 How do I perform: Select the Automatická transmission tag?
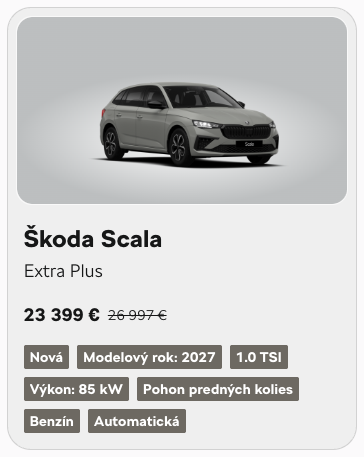pyautogui.click(x=137, y=421)
